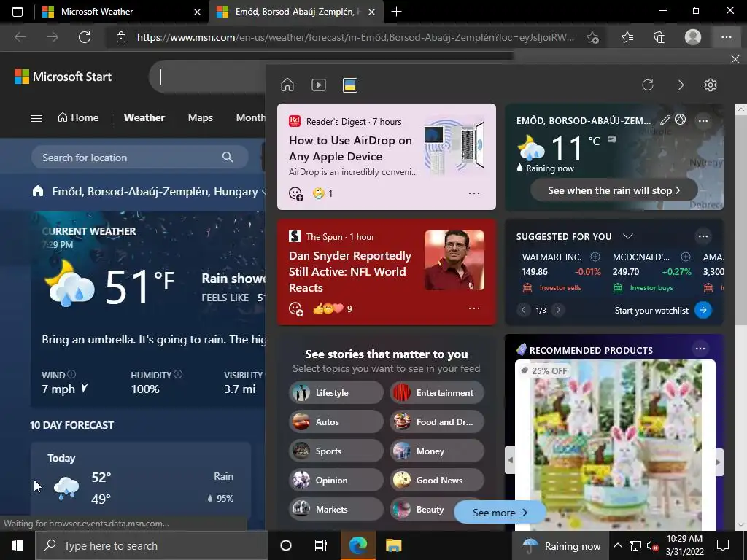The image size is (747, 560).
Task: Open more options on Recommended Products card
Action: click(700, 349)
